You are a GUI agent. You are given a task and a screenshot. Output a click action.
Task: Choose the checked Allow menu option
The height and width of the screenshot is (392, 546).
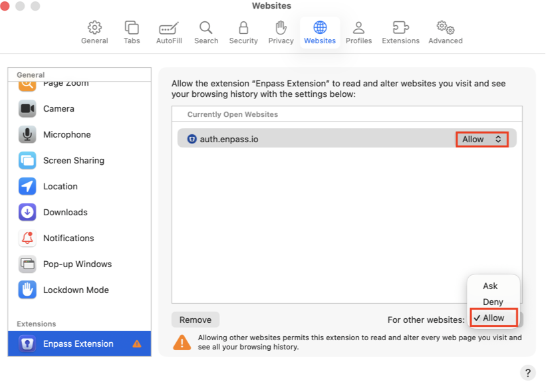point(493,318)
